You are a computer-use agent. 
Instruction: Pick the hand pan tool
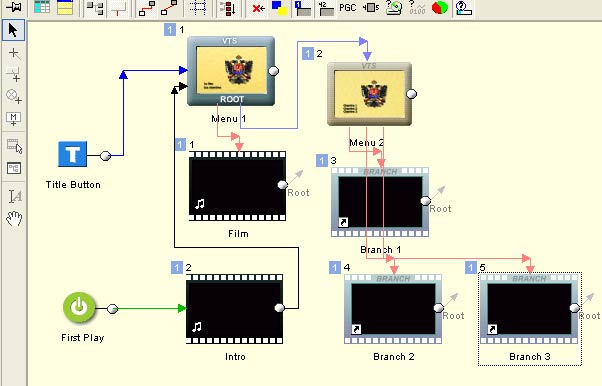point(14,219)
